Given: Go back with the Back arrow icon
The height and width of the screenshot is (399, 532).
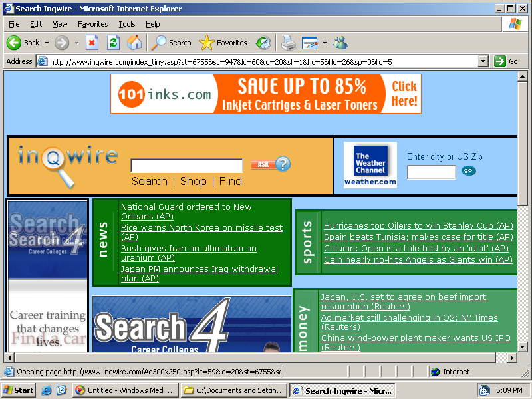Looking at the screenshot, I should pyautogui.click(x=14, y=43).
